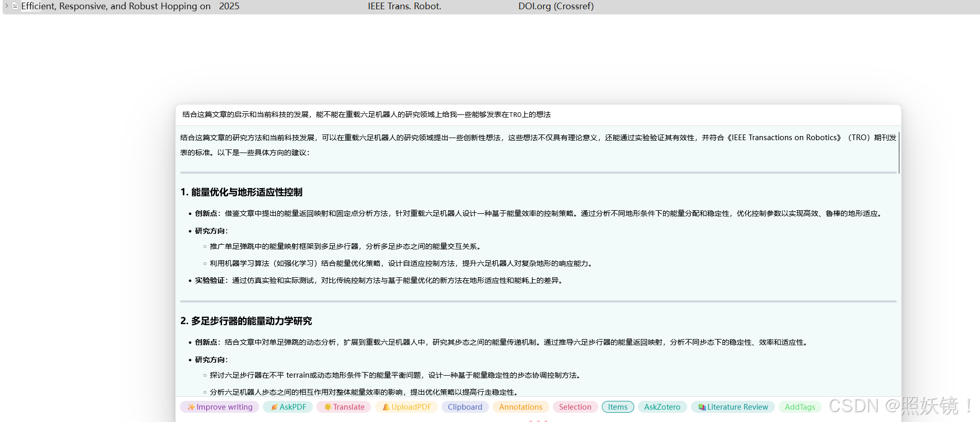980x422 pixels.
Task: Click sub-bullet starting '推广单足弹跳中的能量映射框架'
Action: click(345, 246)
